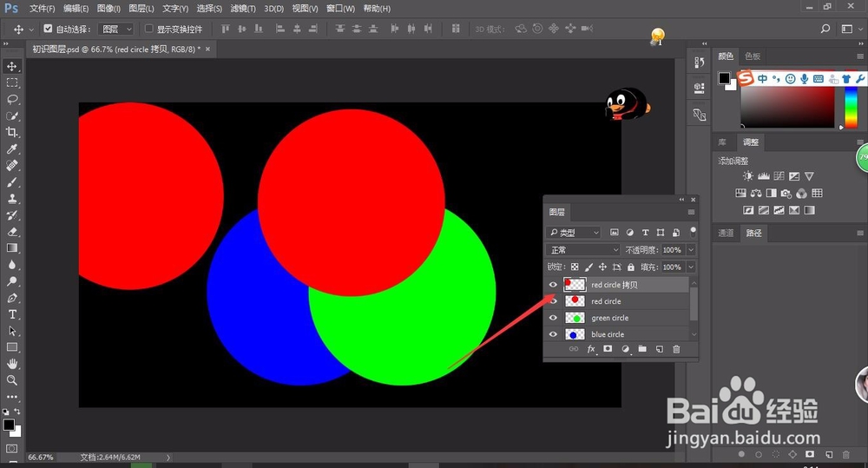868x468 pixels.
Task: Select the Hand tool
Action: (x=11, y=364)
